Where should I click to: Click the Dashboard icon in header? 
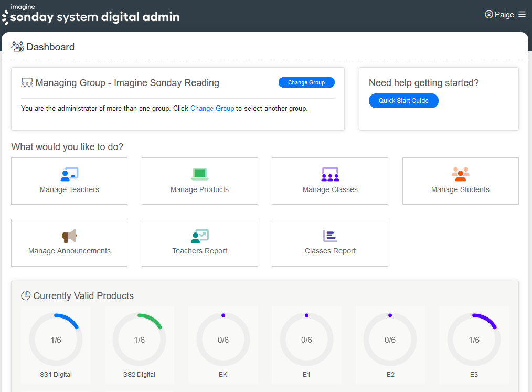[x=17, y=47]
